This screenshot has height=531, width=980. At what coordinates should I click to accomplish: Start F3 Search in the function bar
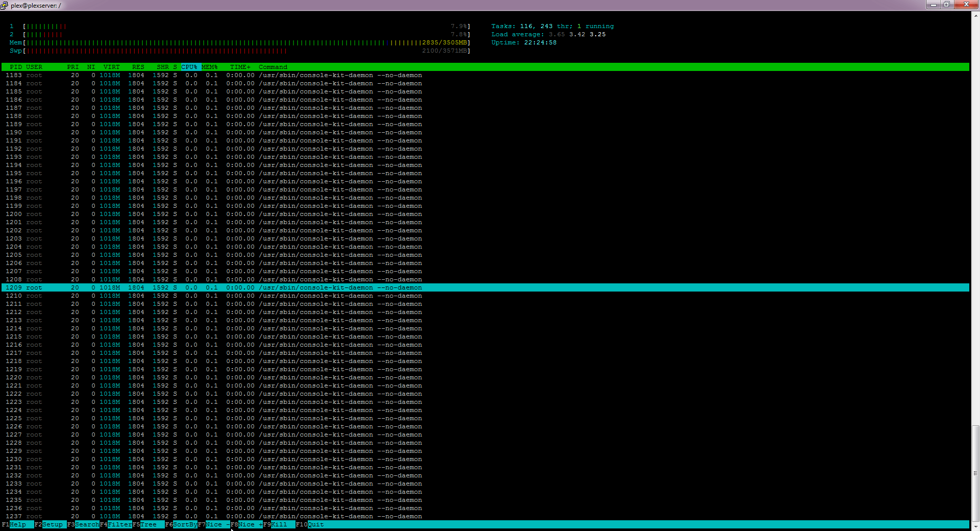tap(83, 525)
